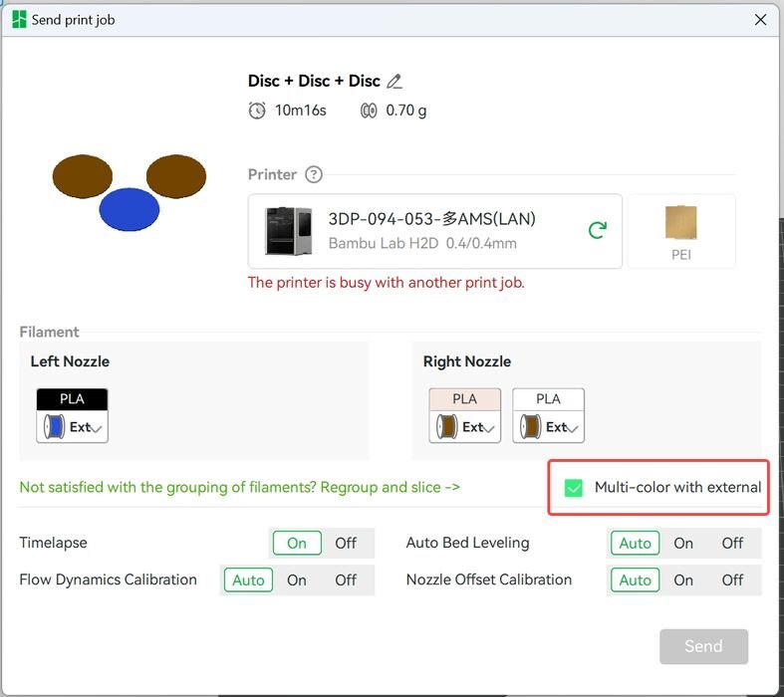Click the filament weight spool icon
784x697 pixels.
(369, 111)
